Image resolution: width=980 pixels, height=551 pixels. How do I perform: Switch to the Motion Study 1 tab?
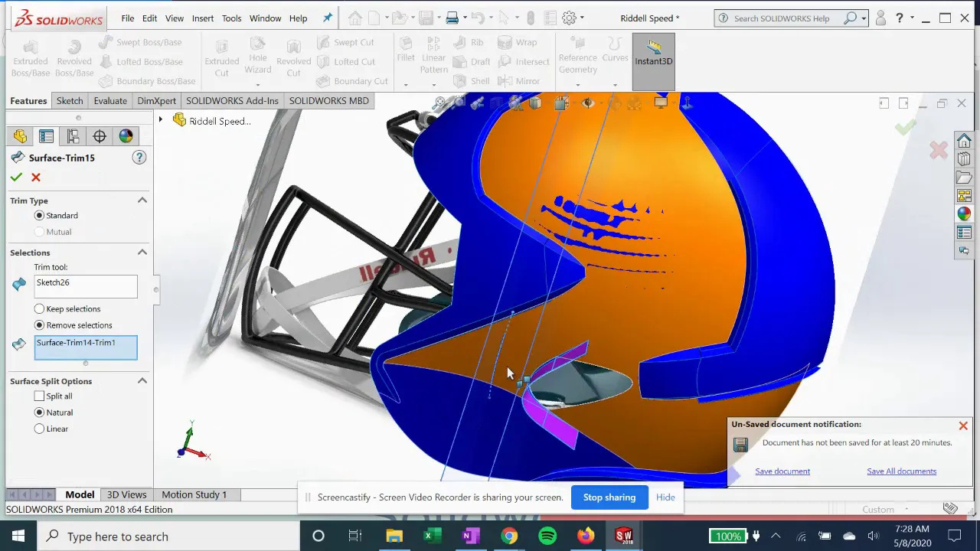(194, 494)
